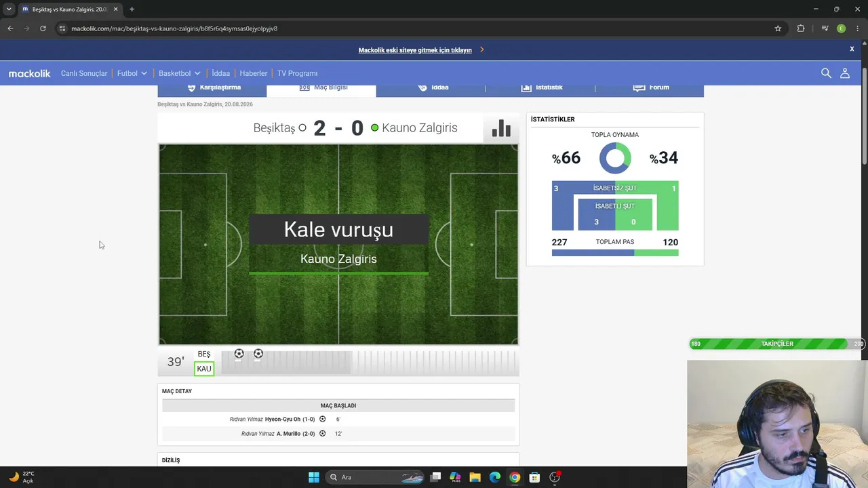Click the '39'' match minute indicator
868x488 pixels.
tap(176, 362)
